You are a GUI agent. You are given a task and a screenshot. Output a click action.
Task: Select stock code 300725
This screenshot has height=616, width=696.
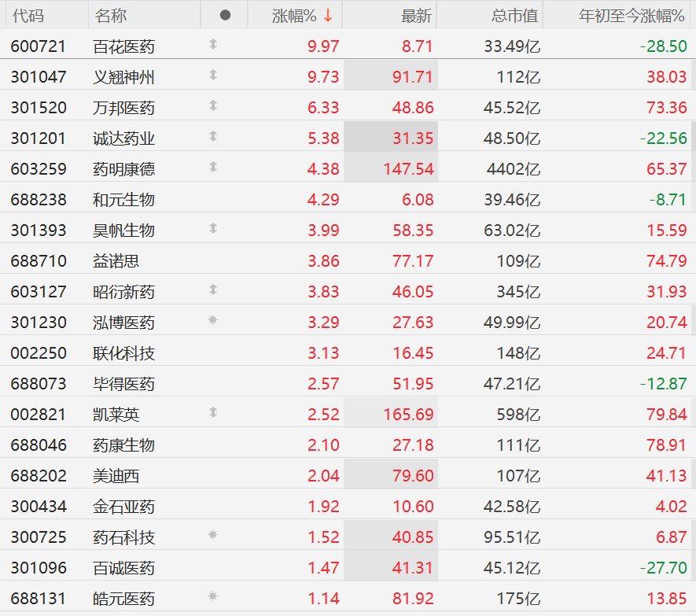coord(39,537)
